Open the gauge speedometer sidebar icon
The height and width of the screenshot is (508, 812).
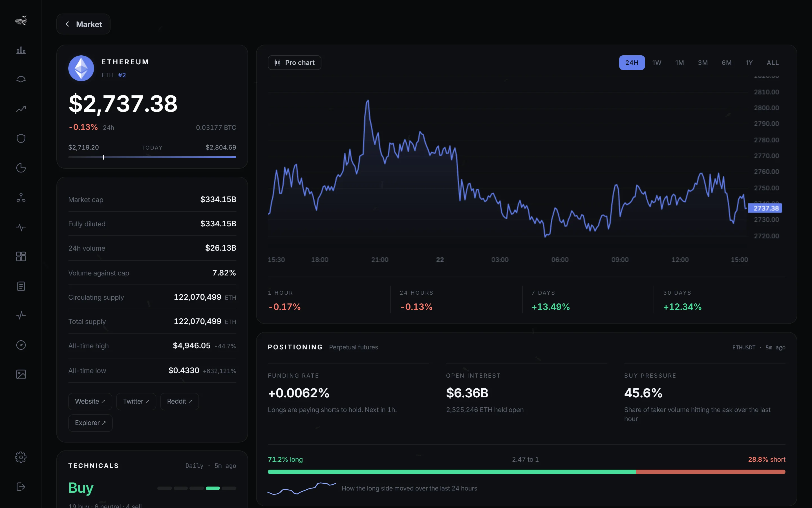[21, 345]
